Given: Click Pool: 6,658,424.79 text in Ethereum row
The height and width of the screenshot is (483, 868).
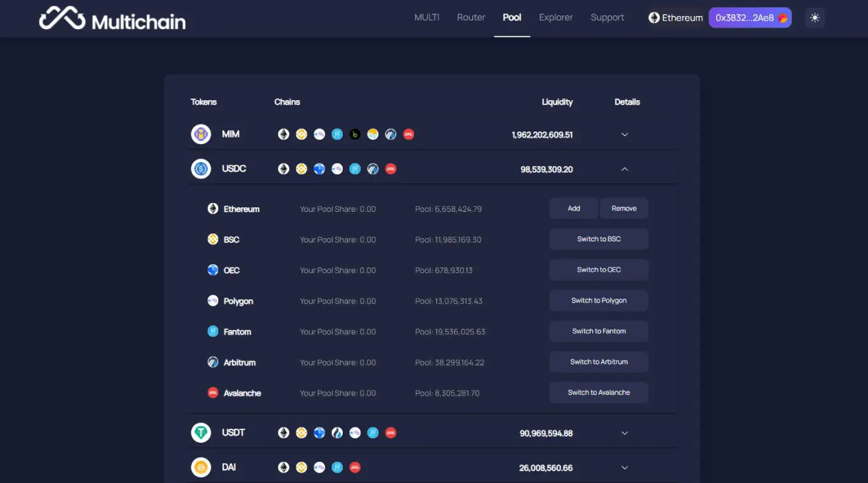Looking at the screenshot, I should pyautogui.click(x=449, y=209).
